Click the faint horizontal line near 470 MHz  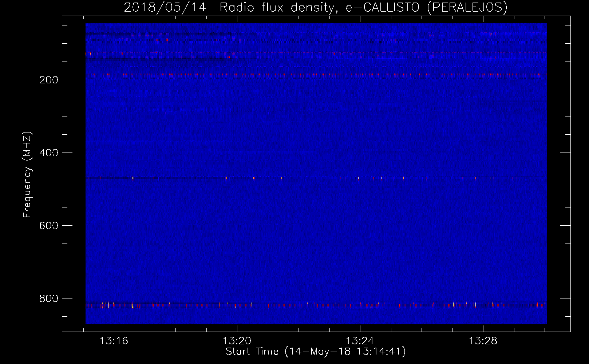(316, 178)
